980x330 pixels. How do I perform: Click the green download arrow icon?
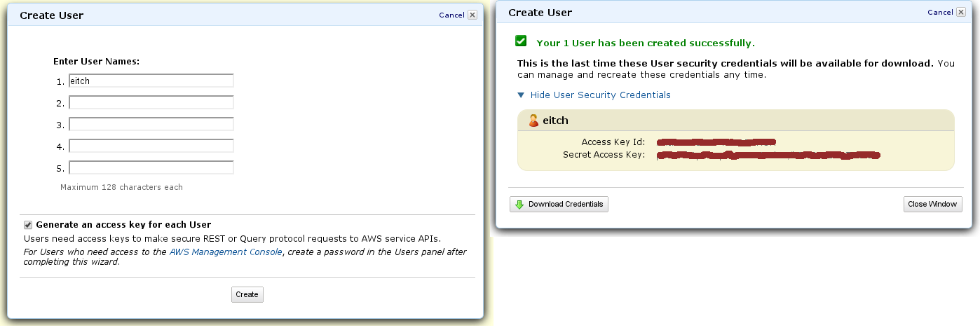coord(519,205)
